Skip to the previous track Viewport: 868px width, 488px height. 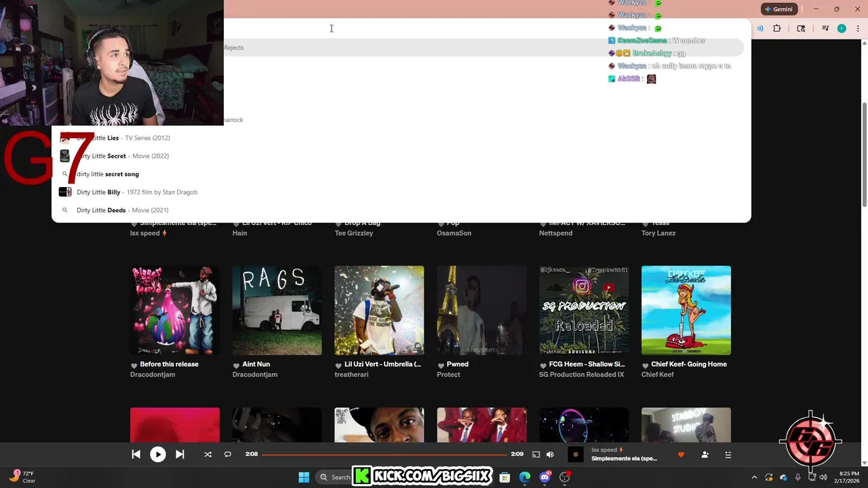[136, 455]
